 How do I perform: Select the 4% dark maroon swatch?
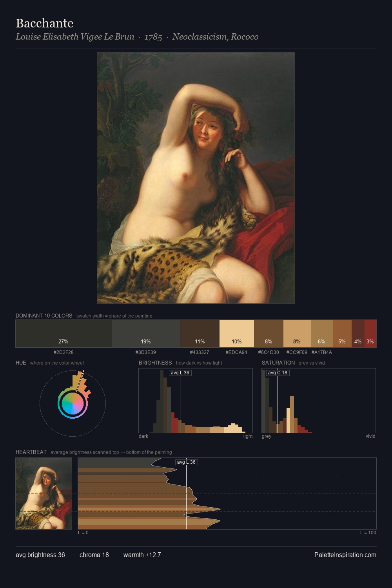coord(358,334)
